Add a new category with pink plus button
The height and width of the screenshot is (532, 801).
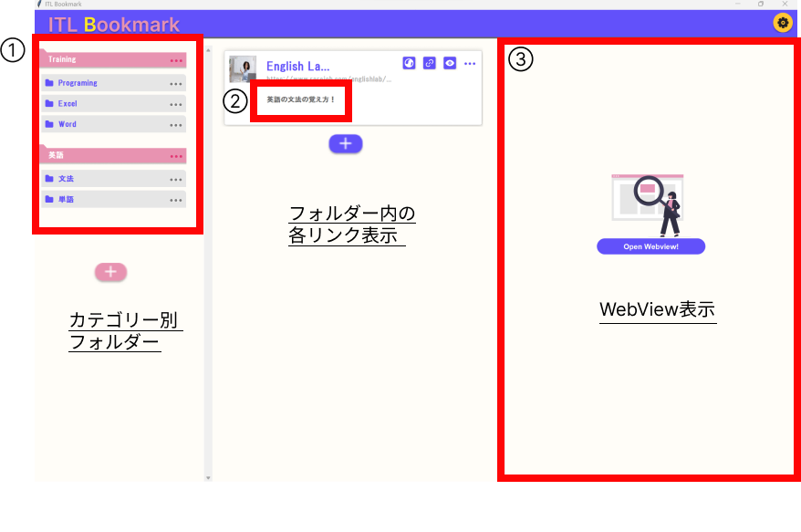(111, 272)
